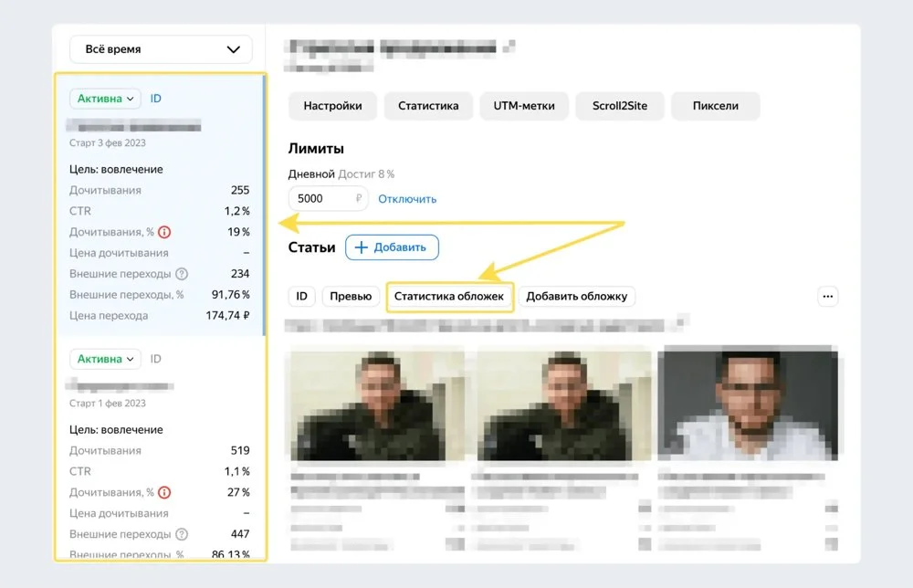Viewport: 913px width, 588px height.
Task: Click the blue ID link in first campaign
Action: click(x=156, y=99)
